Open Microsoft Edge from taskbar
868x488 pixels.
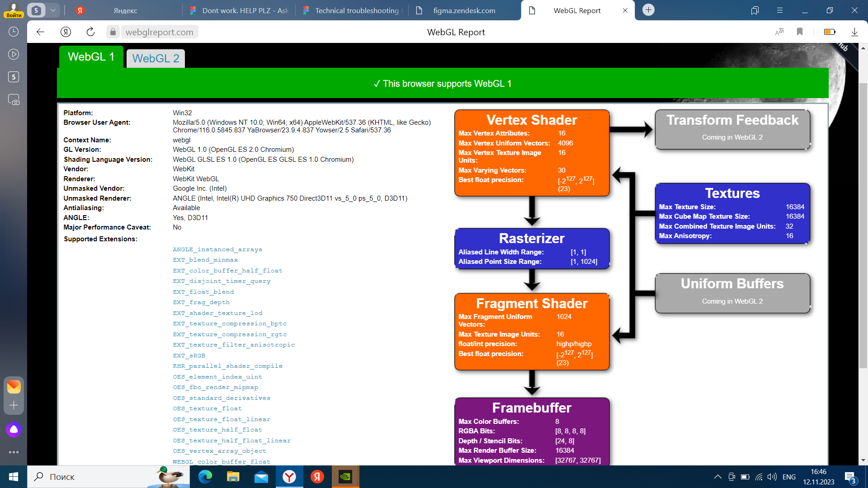click(x=205, y=477)
